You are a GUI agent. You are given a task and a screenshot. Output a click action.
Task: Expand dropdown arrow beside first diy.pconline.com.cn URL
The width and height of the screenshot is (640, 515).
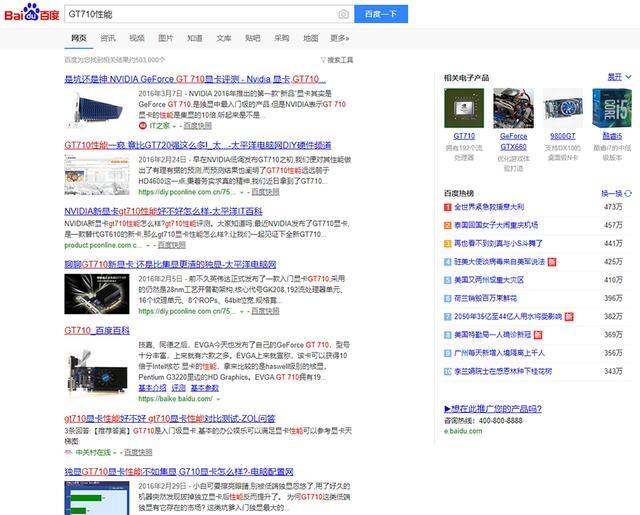pos(242,192)
